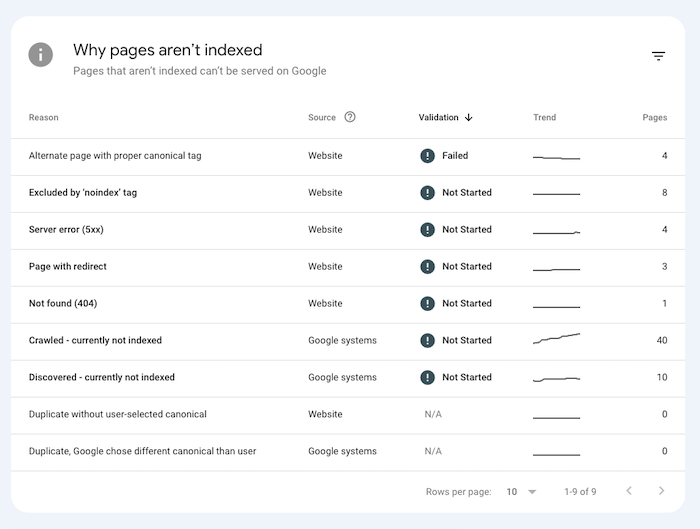This screenshot has height=529, width=700.
Task: Open the filter rows icon
Action: pyautogui.click(x=658, y=57)
